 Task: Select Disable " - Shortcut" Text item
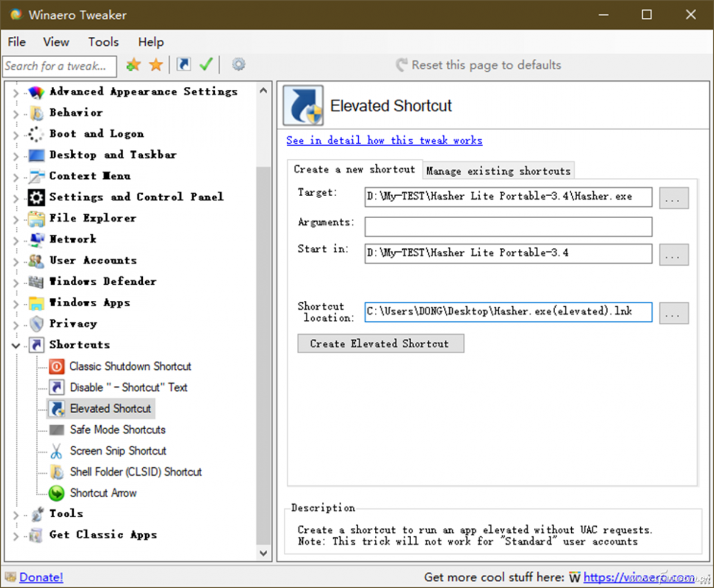tap(129, 388)
